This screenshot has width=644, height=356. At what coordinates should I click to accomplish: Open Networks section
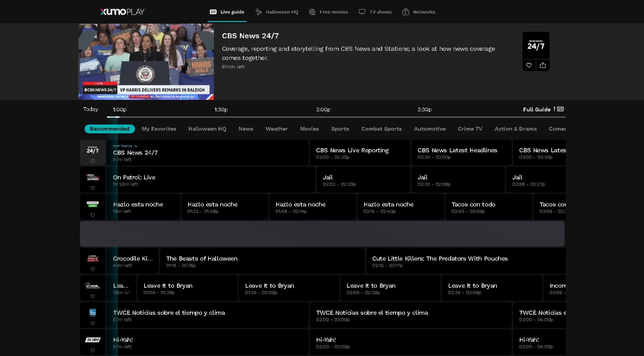coord(419,12)
